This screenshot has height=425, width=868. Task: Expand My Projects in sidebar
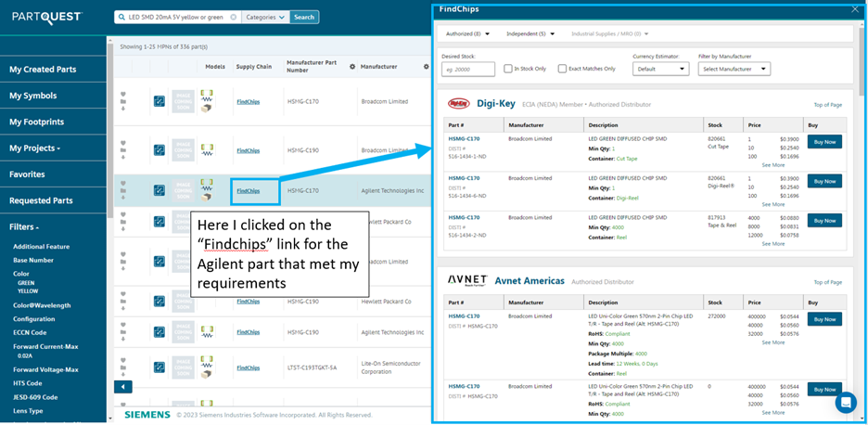pos(34,148)
